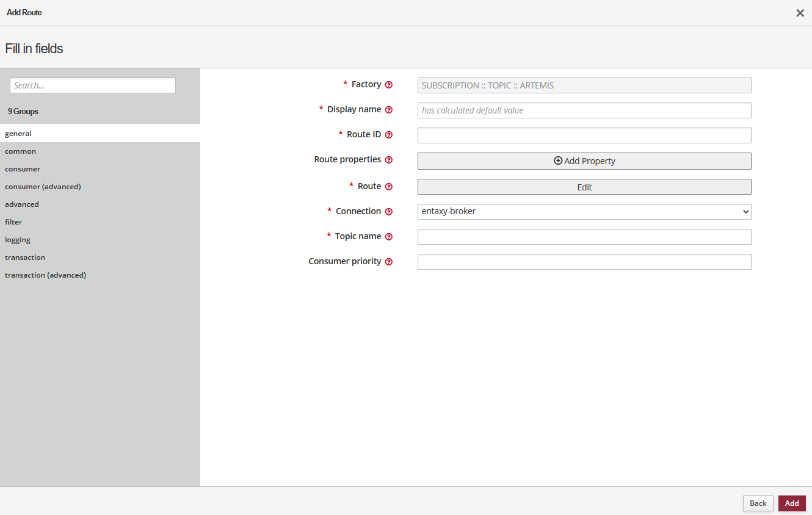This screenshot has height=515, width=812.
Task: Click into the Topic name field
Action: click(584, 237)
